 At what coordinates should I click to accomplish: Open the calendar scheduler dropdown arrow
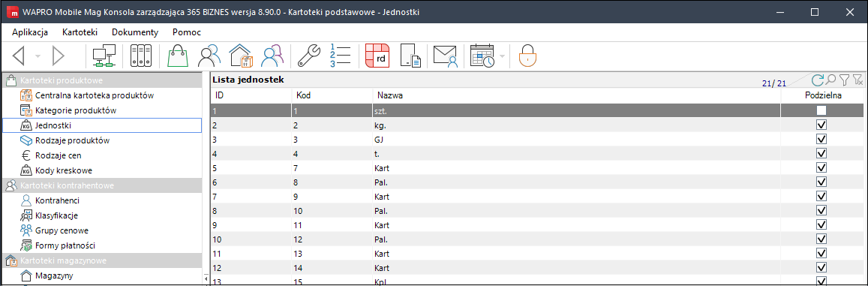(502, 56)
